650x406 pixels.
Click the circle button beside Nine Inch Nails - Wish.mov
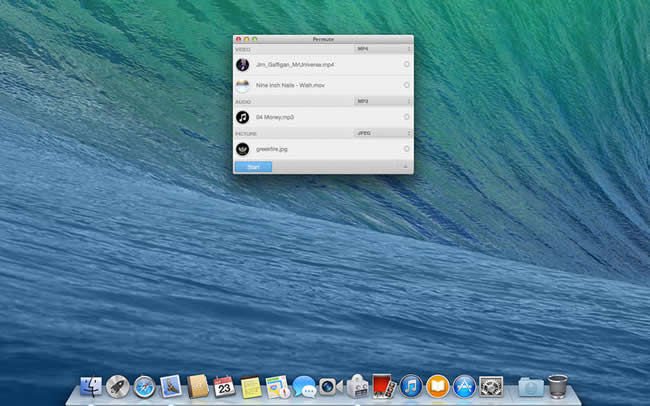406,85
